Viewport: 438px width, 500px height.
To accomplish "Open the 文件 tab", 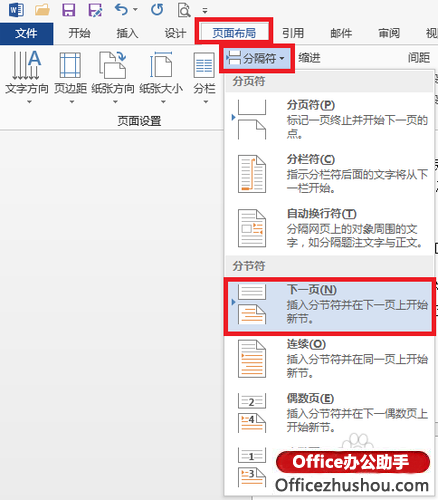I will click(x=26, y=33).
